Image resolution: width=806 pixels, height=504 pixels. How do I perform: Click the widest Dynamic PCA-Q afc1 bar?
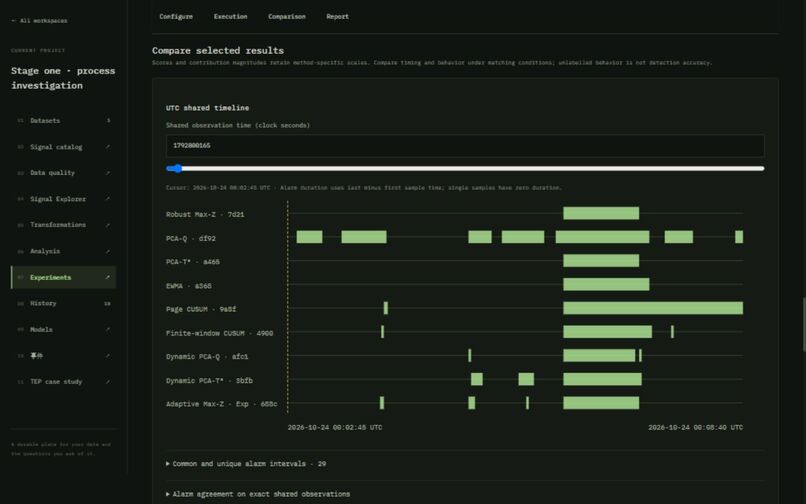pyautogui.click(x=599, y=355)
